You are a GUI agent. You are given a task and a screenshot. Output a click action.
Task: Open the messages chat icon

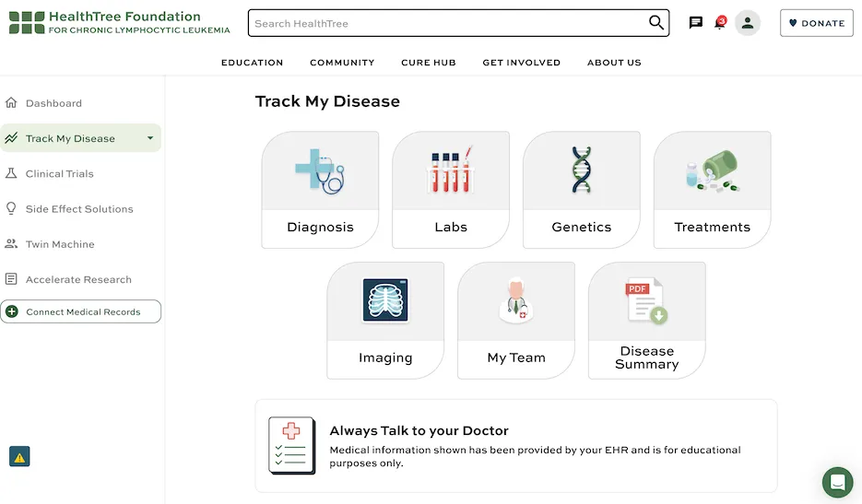pos(696,23)
